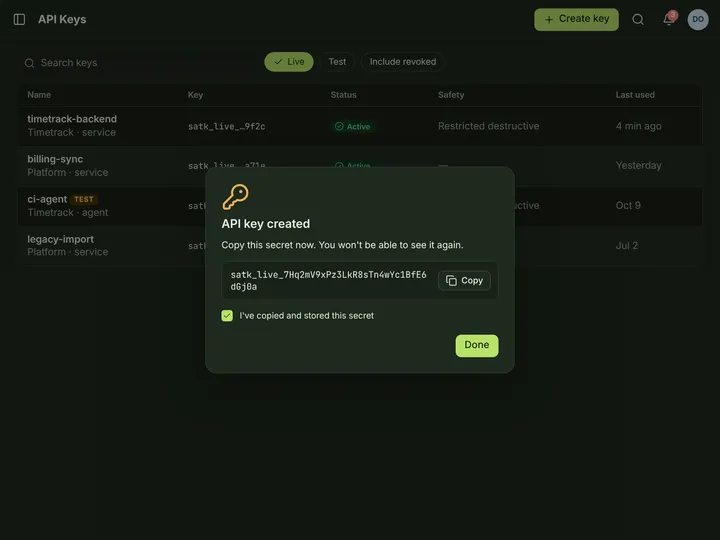Click the Done button
The image size is (720, 540).
(477, 345)
